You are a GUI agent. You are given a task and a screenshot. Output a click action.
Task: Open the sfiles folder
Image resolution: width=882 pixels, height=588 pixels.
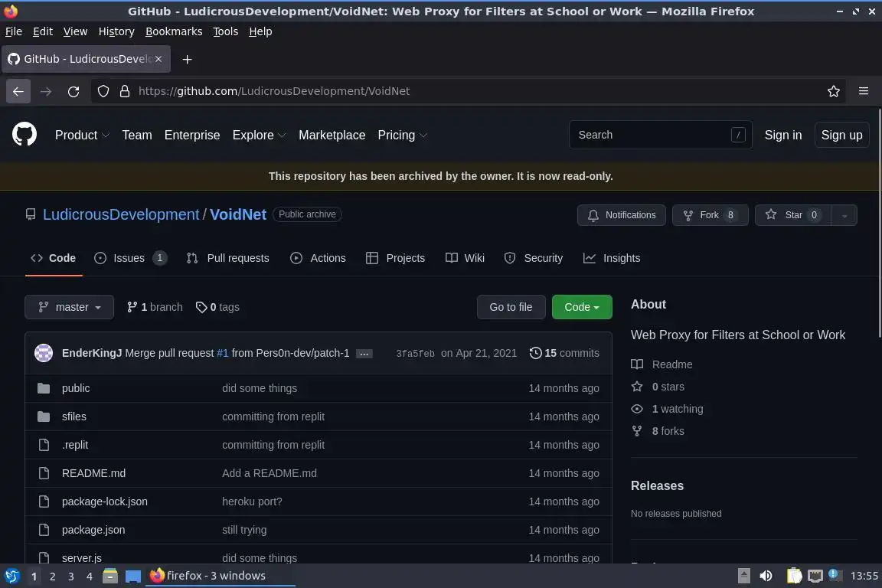coord(74,416)
